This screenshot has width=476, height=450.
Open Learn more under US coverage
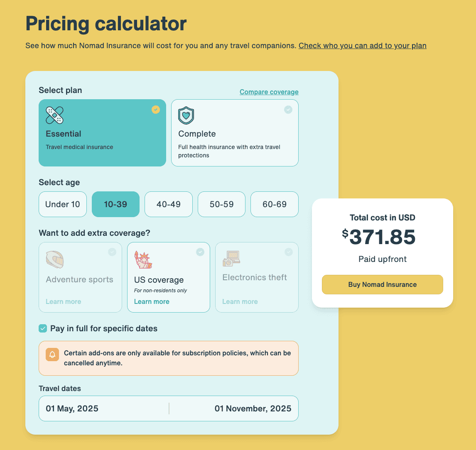(x=152, y=302)
